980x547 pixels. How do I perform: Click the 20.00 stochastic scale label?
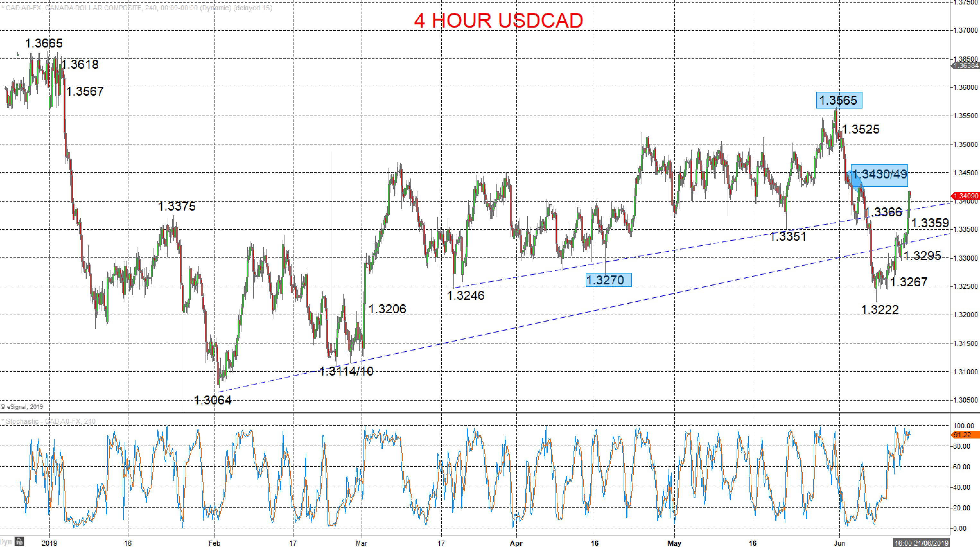pyautogui.click(x=962, y=508)
